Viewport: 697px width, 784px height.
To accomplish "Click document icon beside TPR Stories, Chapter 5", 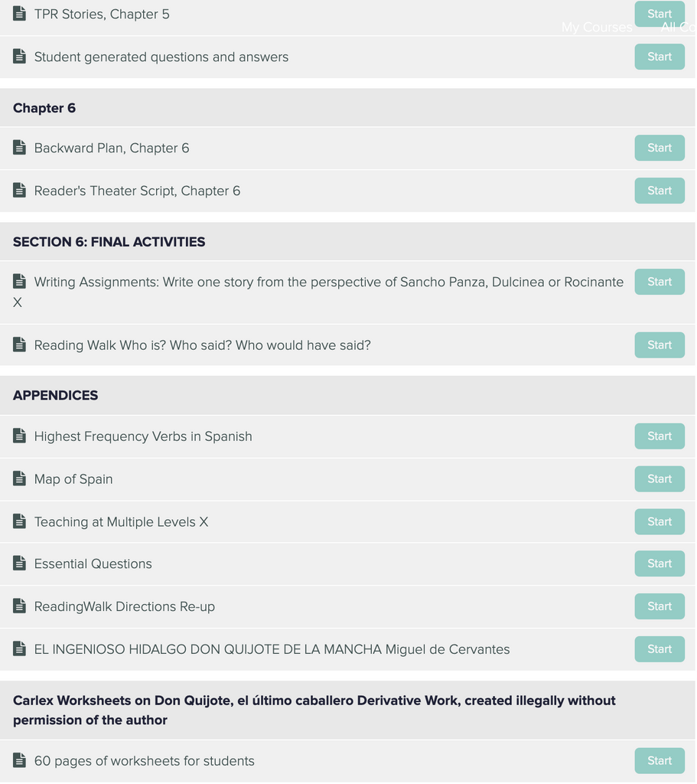I will [19, 14].
